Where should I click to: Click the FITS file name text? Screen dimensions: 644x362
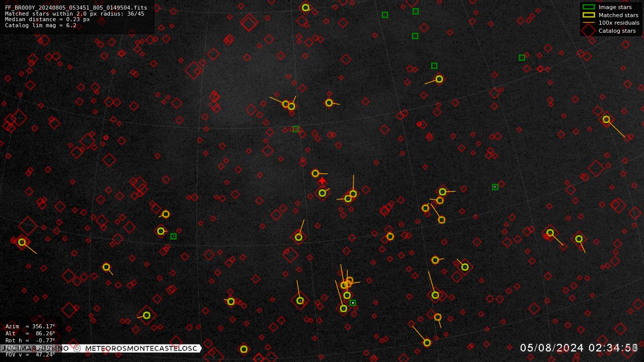76,8
